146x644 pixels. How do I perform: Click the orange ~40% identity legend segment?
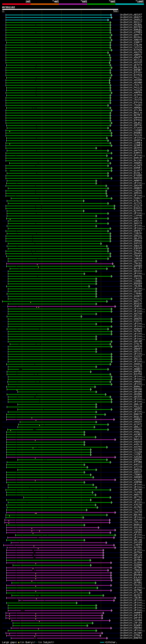[x=45, y=4]
